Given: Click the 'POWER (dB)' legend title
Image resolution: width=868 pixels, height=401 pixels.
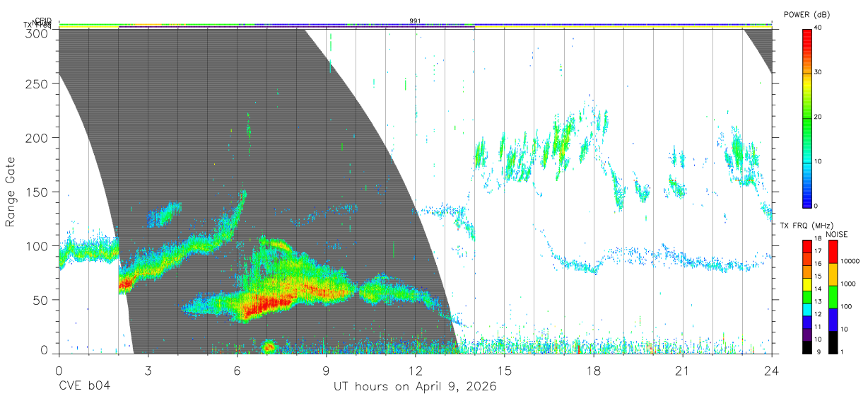Looking at the screenshot, I should [x=807, y=15].
